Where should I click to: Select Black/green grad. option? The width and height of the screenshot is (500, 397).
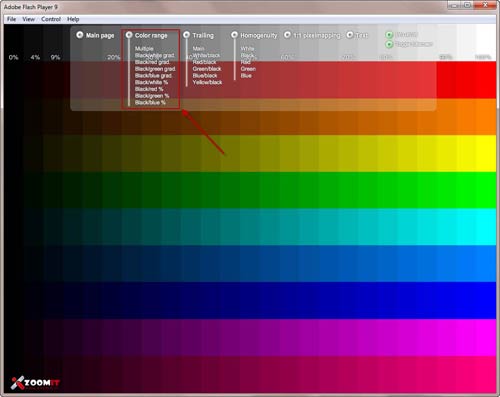coord(155,69)
